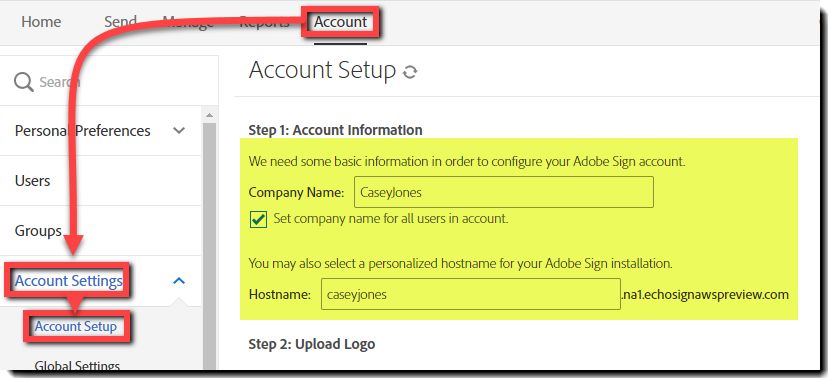Select Personal Preferences in the sidebar
Screen dimensions: 828x378
click(x=82, y=130)
